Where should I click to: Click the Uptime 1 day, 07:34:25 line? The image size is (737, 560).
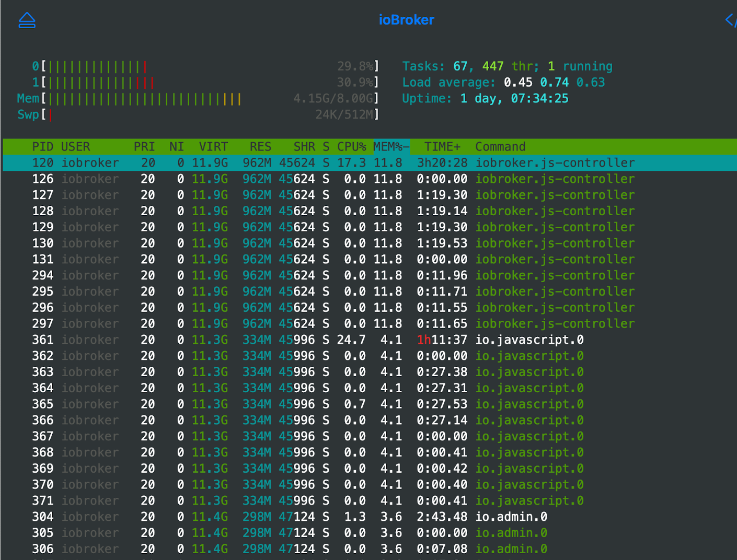coord(485,99)
